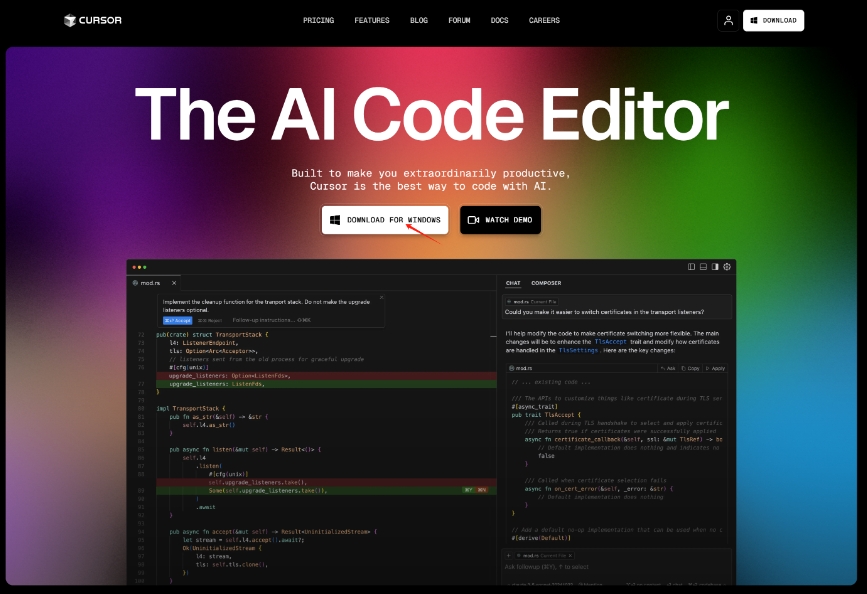Screen dimensions: 867x594
Task: Click the text 'Cursor is the best way to code with AI.'
Action: pyautogui.click(x=431, y=186)
